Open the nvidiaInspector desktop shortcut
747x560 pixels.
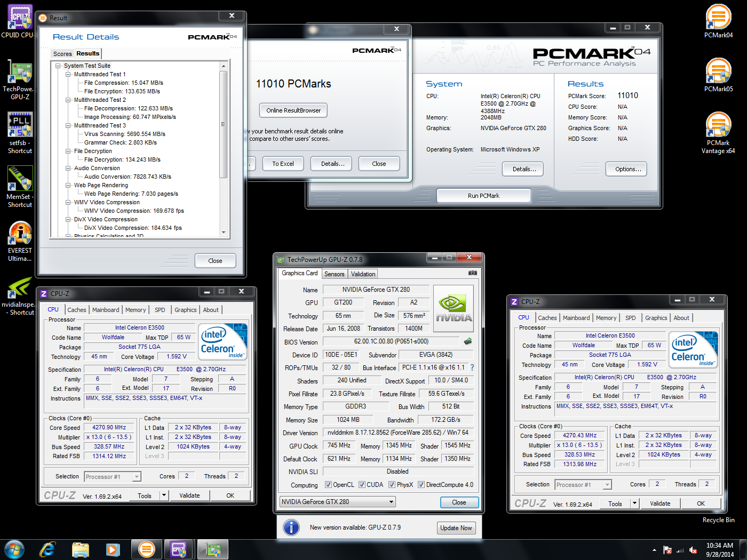[20, 295]
